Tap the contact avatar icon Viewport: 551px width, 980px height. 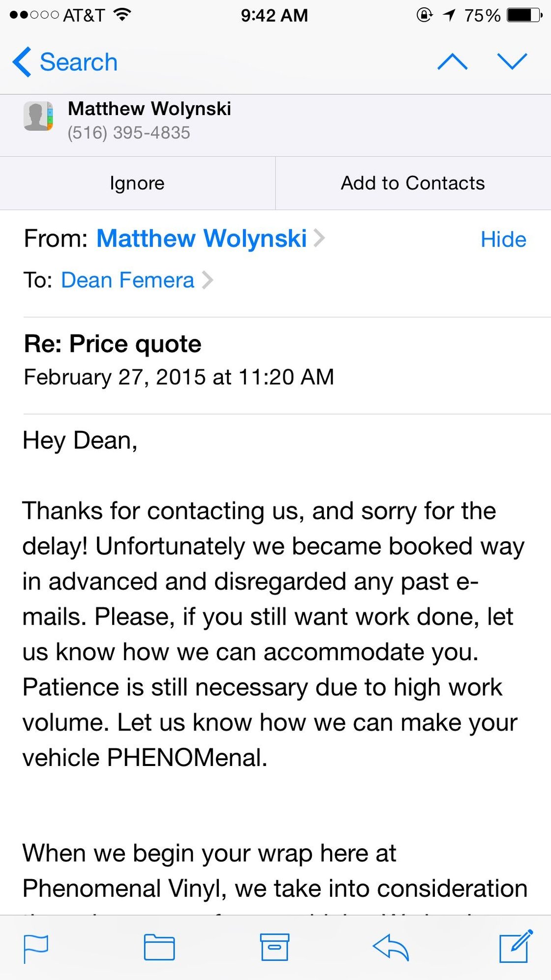(x=38, y=117)
